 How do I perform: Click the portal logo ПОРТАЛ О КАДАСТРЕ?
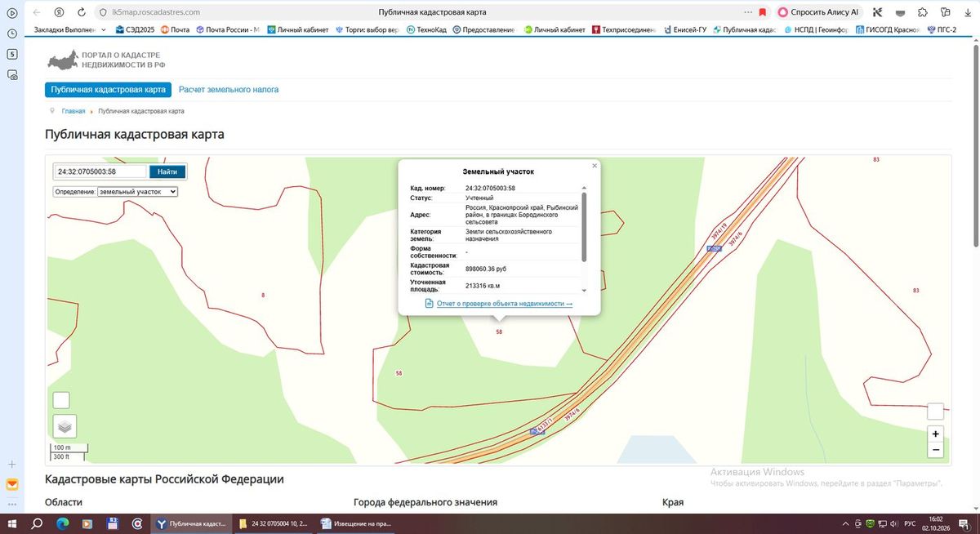click(106, 60)
